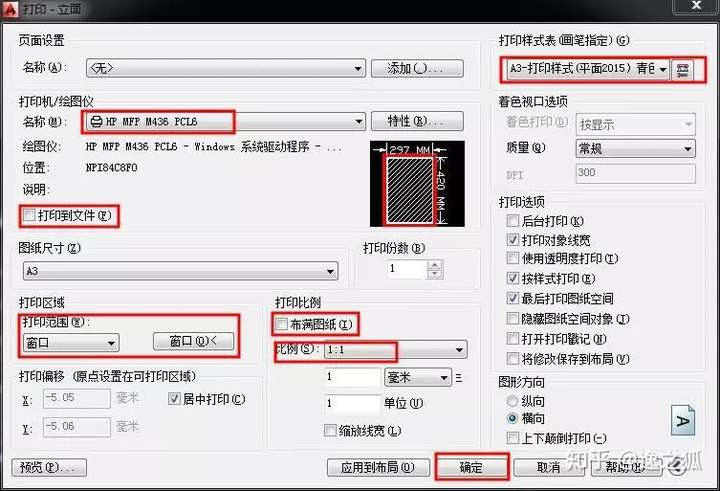The width and height of the screenshot is (720, 491).
Task: Click the 窗口 pick window button
Action: pyautogui.click(x=193, y=341)
